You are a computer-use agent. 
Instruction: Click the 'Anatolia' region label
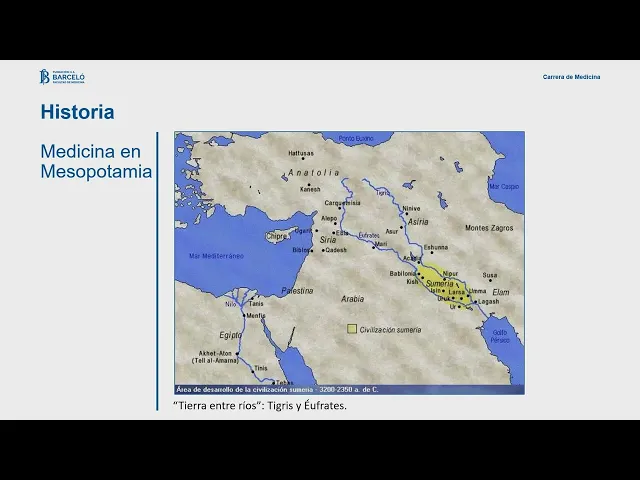click(x=313, y=173)
